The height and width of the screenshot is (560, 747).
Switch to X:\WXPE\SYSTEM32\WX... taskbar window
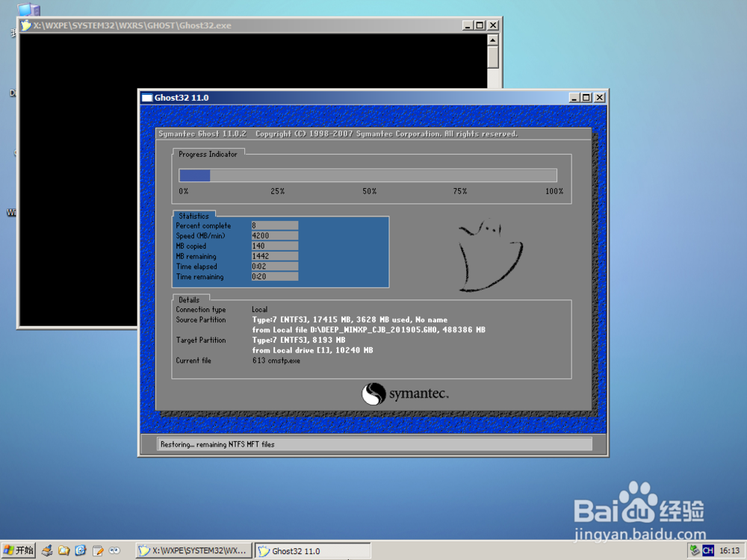coord(193,551)
